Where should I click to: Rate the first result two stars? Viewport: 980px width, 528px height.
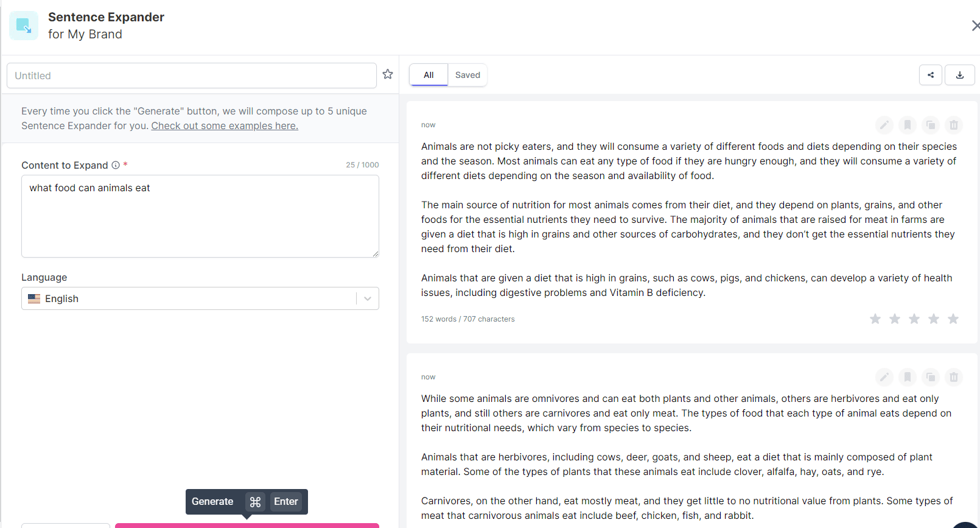point(895,319)
